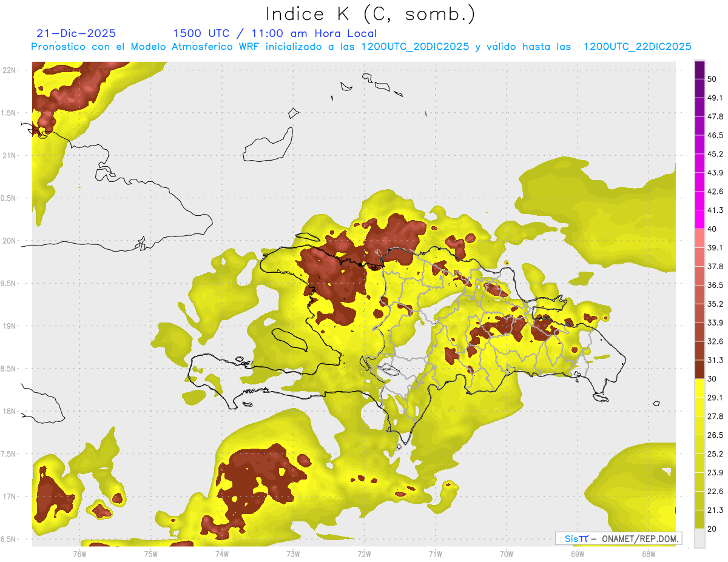Viewport: 728px width, 562px height.
Task: Click the colorbar value 45.2
Action: point(715,154)
